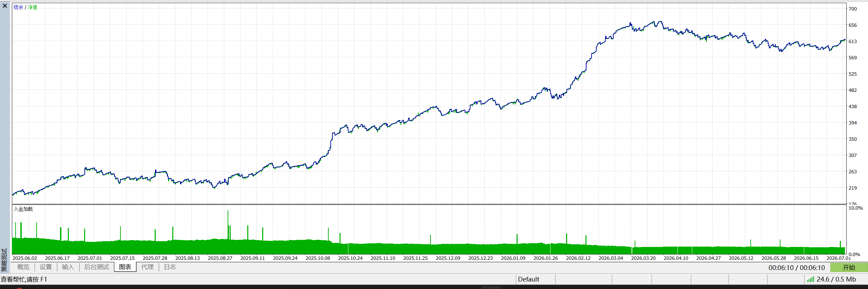Open the 概览 tab
This screenshot has width=868, height=289.
tap(23, 267)
